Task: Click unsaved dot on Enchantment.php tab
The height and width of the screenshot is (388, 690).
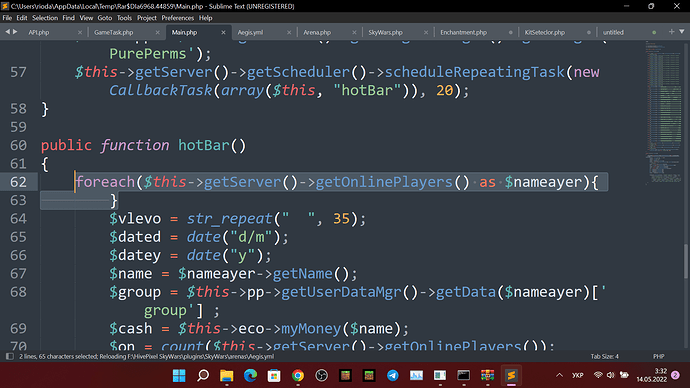Action: (x=510, y=32)
